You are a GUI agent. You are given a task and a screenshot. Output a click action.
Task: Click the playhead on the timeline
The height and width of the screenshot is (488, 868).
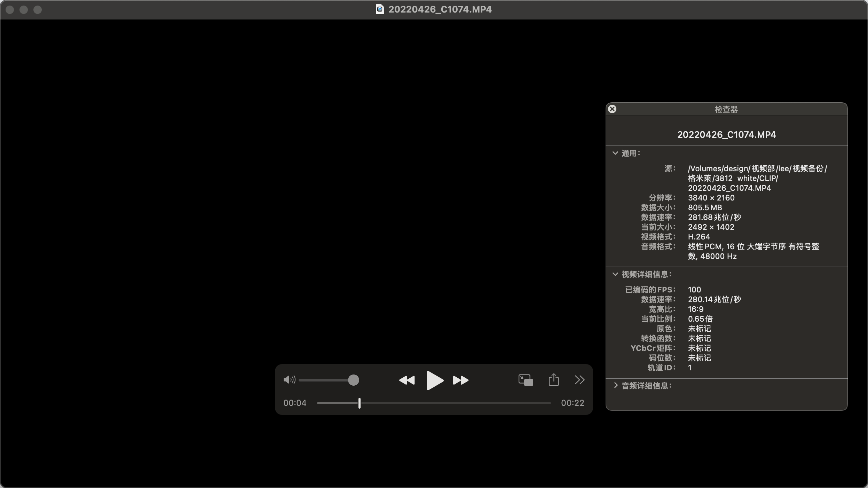click(x=360, y=403)
